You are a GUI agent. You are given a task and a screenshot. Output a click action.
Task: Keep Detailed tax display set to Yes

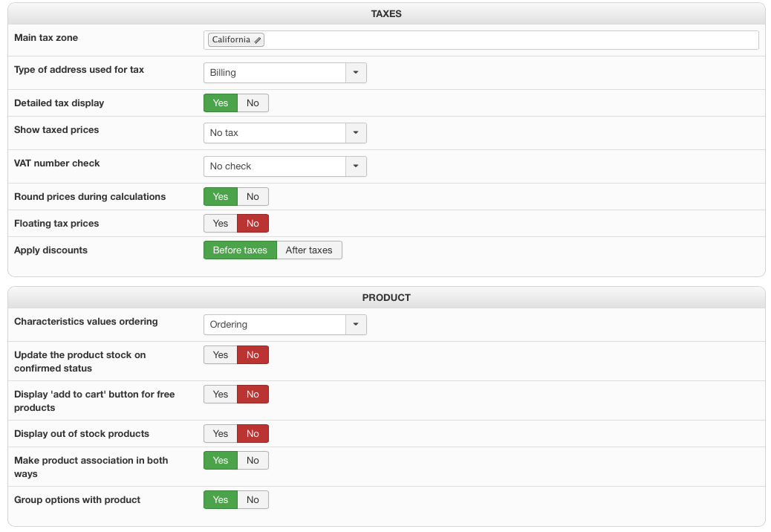coord(221,103)
